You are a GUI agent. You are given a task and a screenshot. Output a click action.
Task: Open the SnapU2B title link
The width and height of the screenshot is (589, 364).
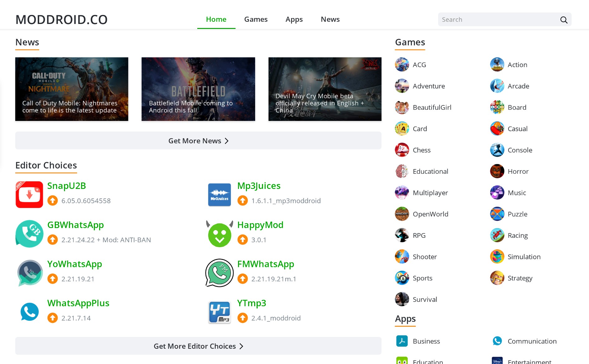coord(67,186)
